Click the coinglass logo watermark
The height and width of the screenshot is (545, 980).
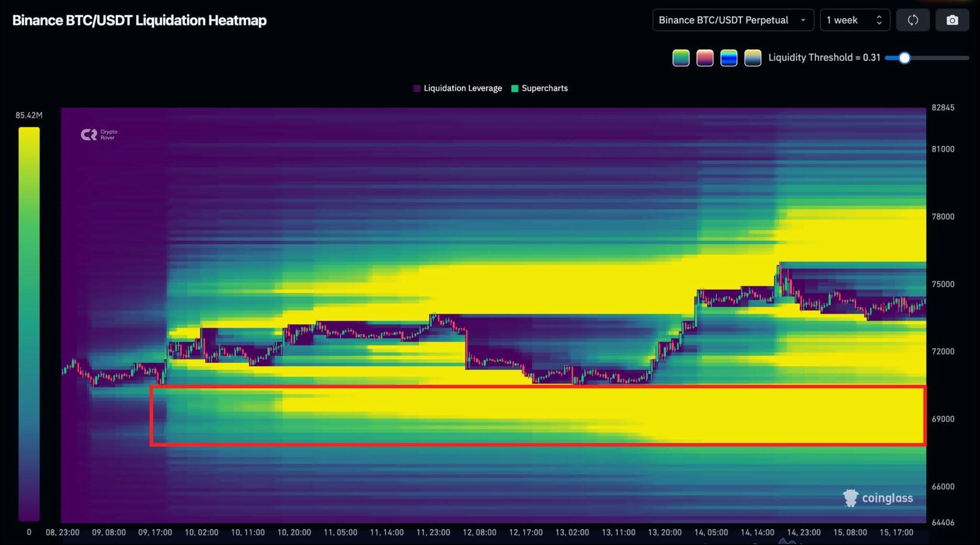878,498
